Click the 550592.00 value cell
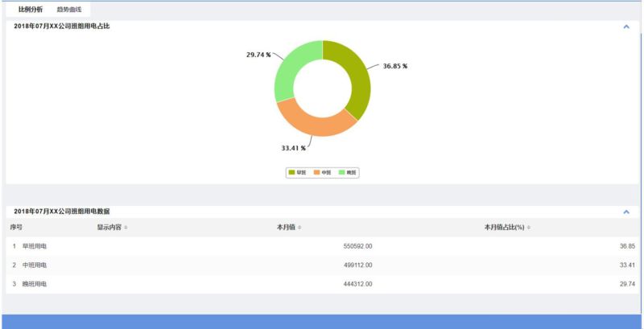644x329 pixels. (357, 246)
